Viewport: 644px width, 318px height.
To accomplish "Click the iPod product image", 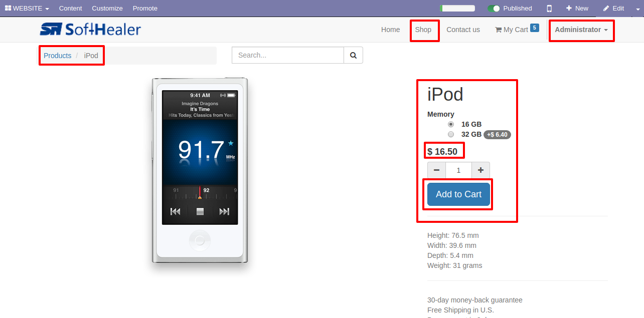I will click(x=200, y=170).
